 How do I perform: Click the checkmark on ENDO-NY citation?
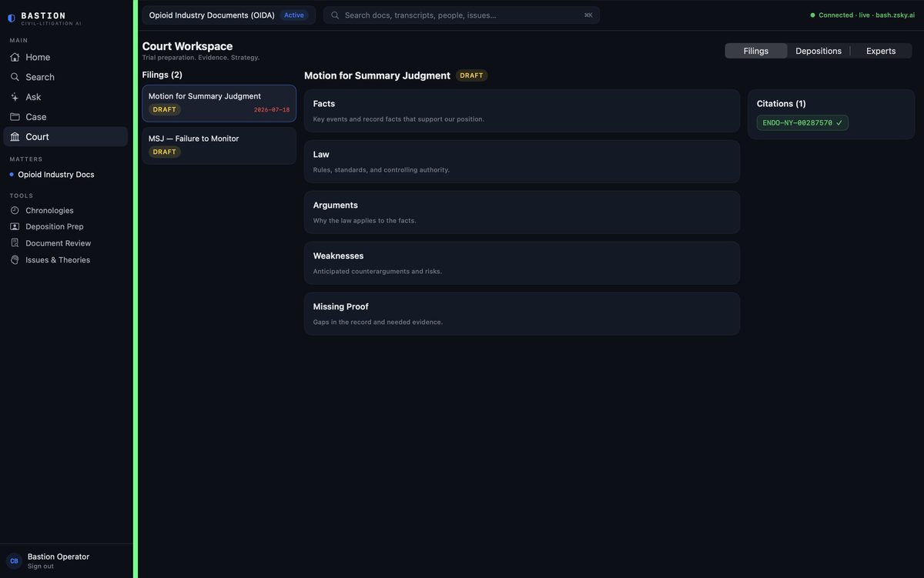839,122
